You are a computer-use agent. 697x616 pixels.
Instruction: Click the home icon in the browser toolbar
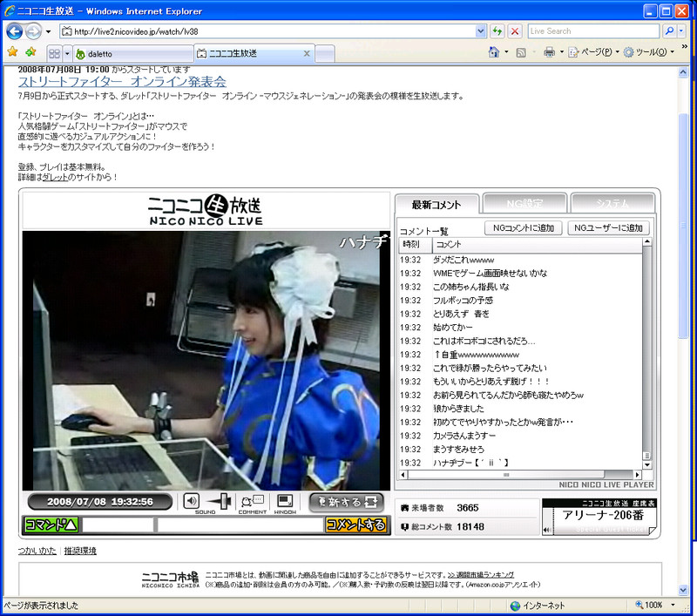click(x=494, y=52)
